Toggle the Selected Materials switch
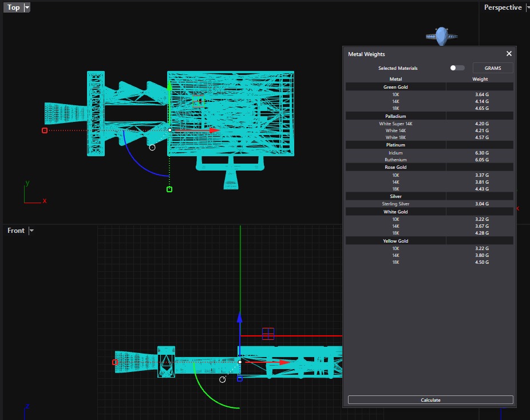 (x=457, y=68)
